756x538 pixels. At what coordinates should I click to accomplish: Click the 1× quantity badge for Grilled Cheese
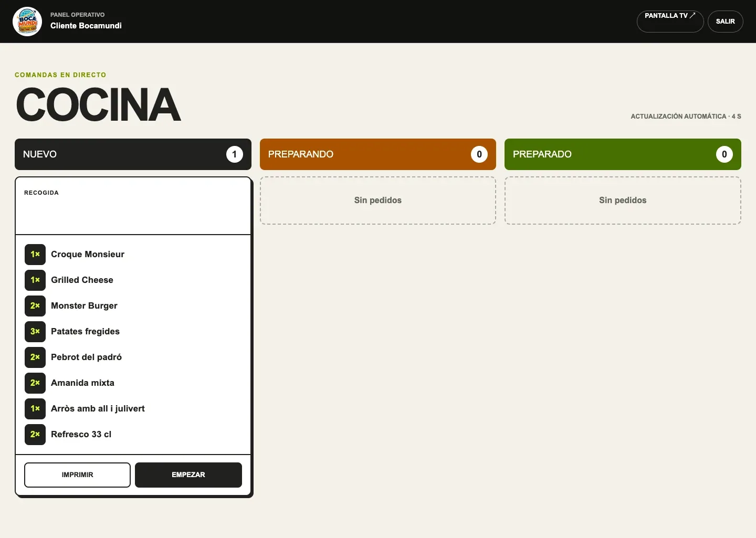(x=35, y=280)
